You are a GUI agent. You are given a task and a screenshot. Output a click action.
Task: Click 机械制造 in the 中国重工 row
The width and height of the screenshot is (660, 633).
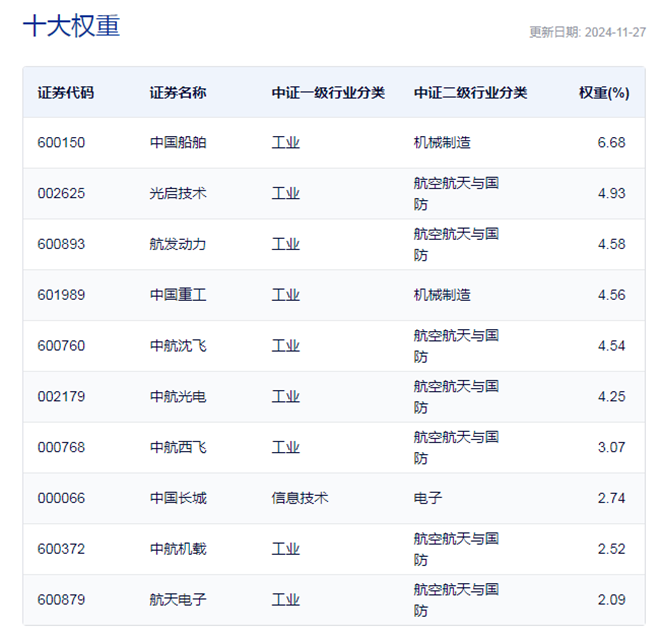442,295
